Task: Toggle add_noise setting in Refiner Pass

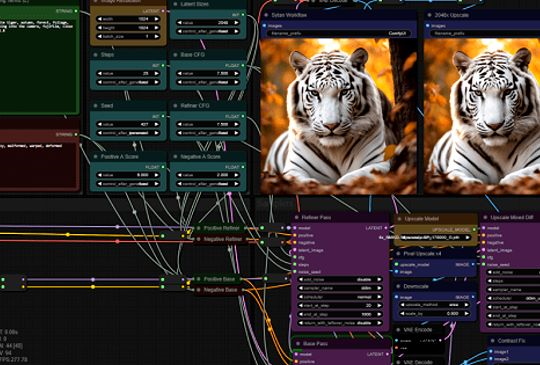Action: [x=340, y=280]
